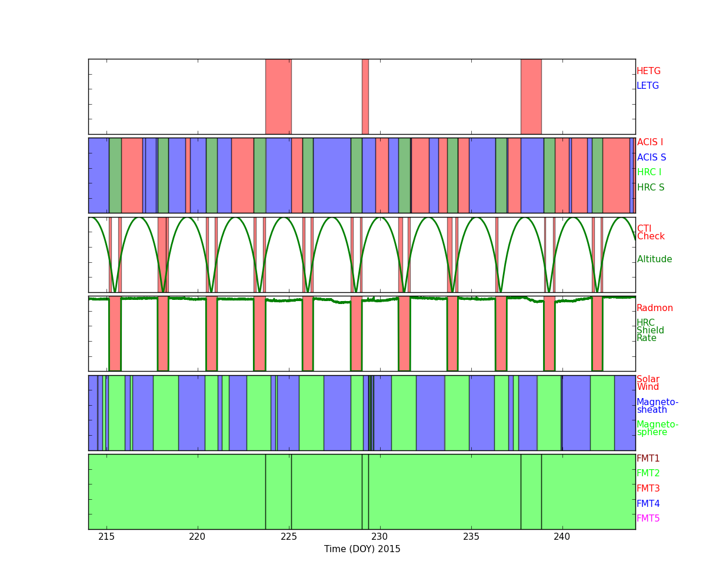Click the HRC S legend label
Viewport: 706px width, 588px height.
[x=650, y=188]
